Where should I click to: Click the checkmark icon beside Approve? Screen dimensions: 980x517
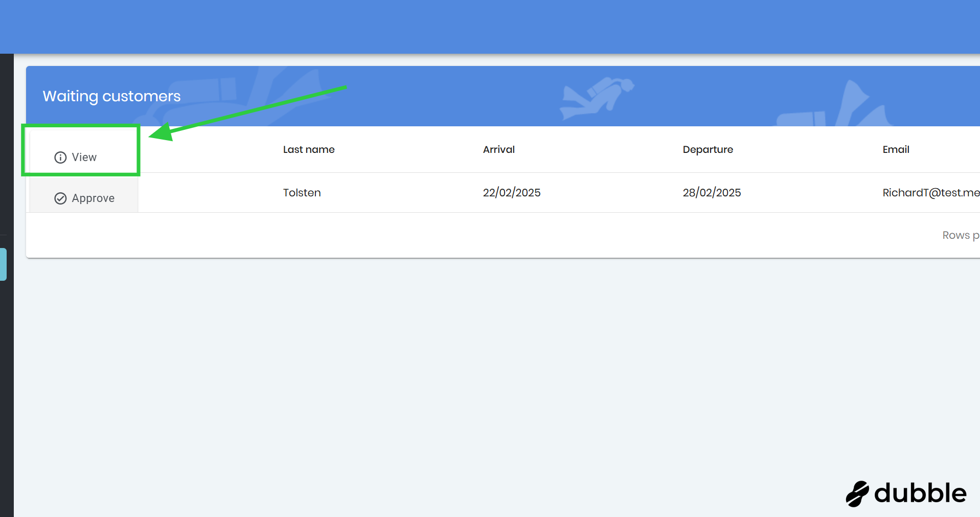pos(60,198)
